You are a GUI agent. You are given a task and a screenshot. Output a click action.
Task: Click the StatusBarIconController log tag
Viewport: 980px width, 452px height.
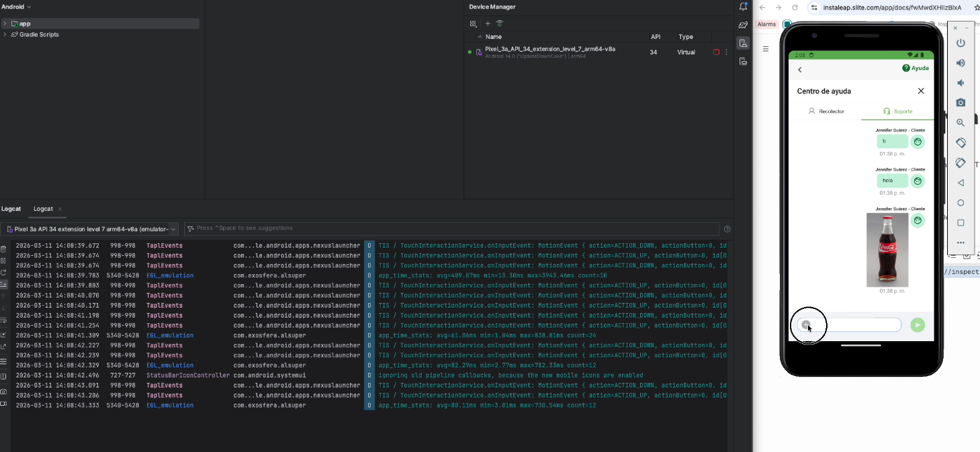point(187,375)
